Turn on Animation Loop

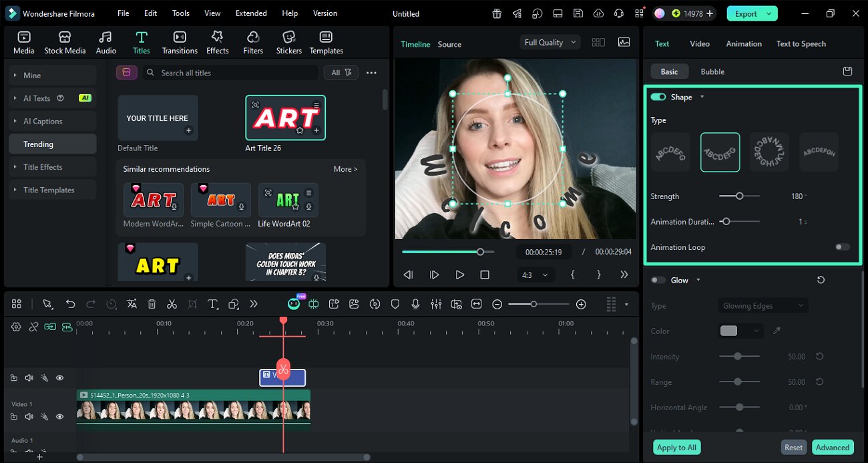tap(843, 247)
